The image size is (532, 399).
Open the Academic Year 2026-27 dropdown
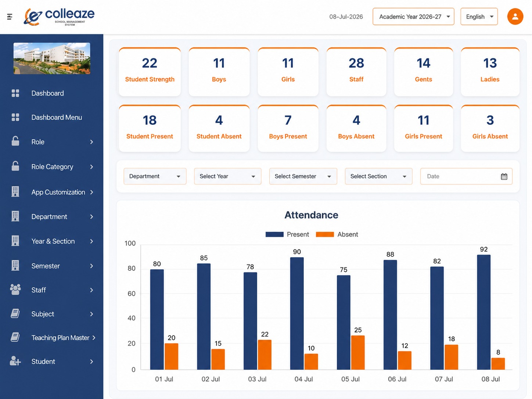[x=413, y=17]
